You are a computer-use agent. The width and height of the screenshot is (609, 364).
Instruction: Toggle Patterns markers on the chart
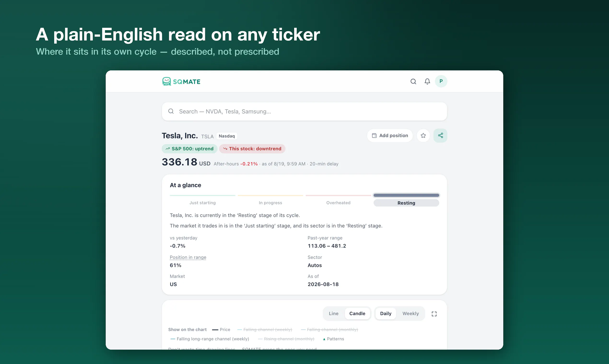pos(334,339)
